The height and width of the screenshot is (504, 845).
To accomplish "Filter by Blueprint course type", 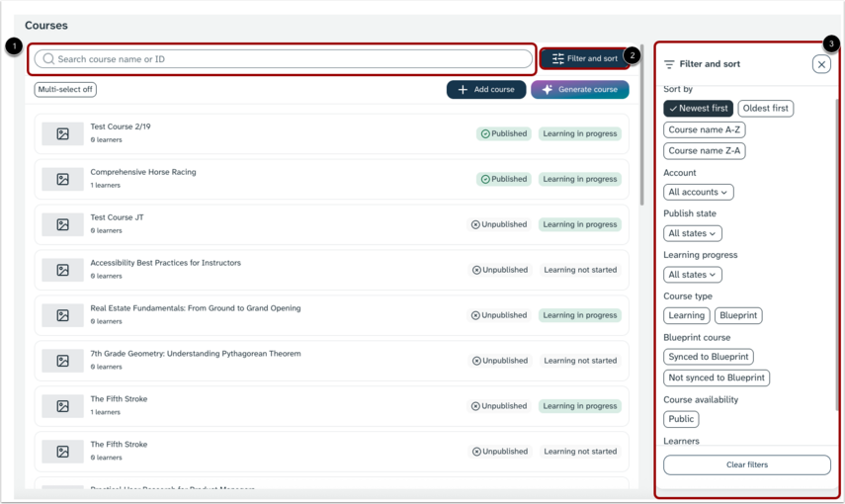I will pyautogui.click(x=738, y=315).
